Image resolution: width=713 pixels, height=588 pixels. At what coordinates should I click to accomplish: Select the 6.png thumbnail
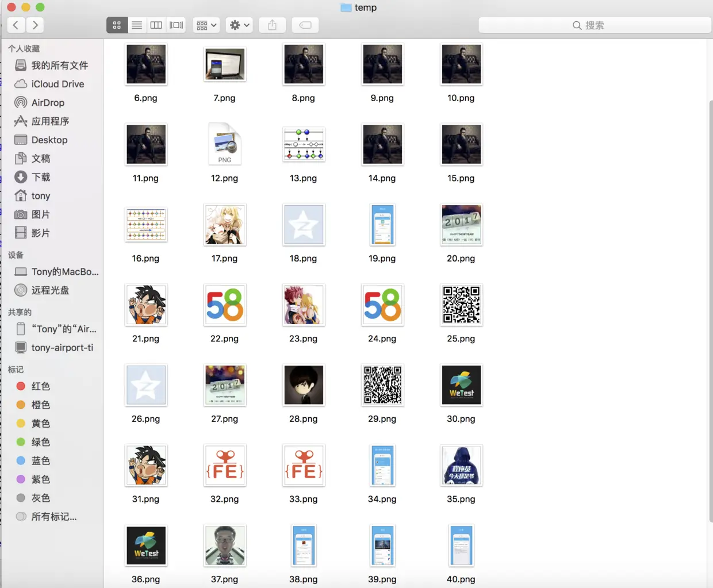tap(146, 64)
